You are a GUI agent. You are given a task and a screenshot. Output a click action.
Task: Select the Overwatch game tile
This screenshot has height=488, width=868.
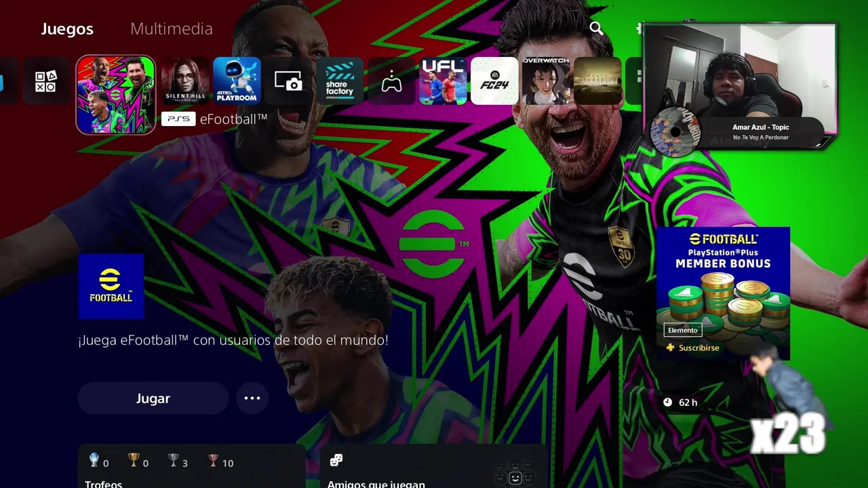click(546, 81)
